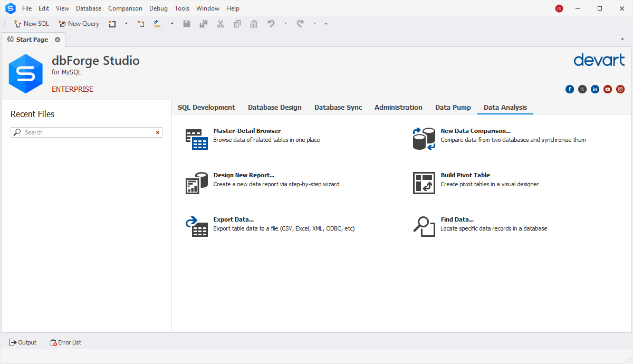The image size is (633, 364).
Task: Click the Copy toolbar icon
Action: 237,24
